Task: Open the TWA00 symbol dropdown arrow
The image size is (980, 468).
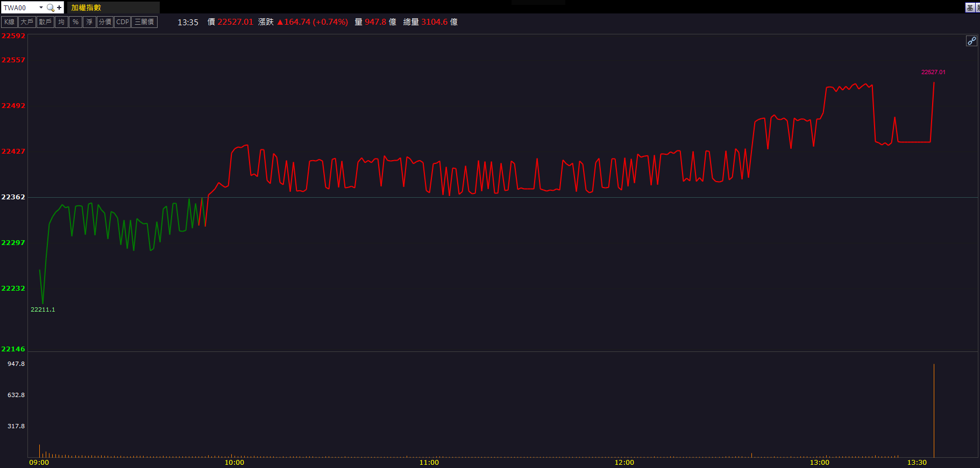Action: point(41,8)
